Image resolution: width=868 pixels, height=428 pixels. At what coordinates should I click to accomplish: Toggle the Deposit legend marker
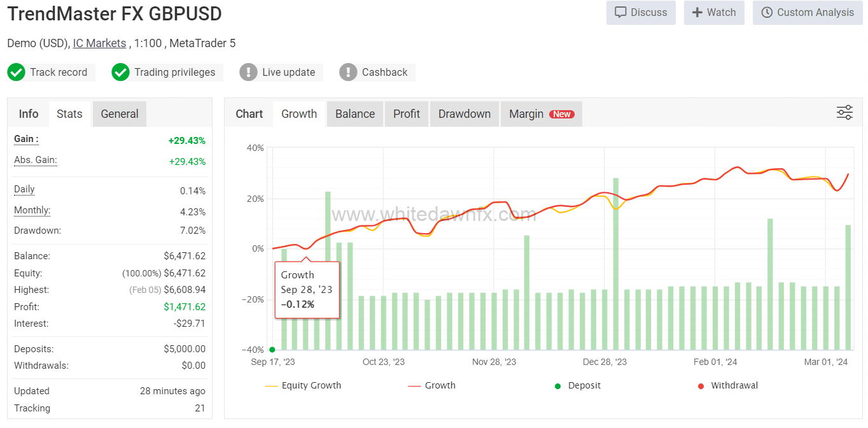(x=577, y=385)
